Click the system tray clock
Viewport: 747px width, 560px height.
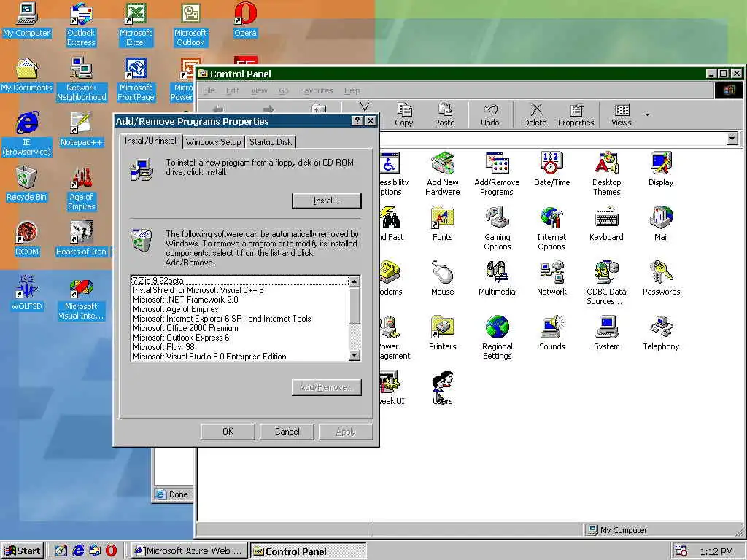click(x=716, y=551)
